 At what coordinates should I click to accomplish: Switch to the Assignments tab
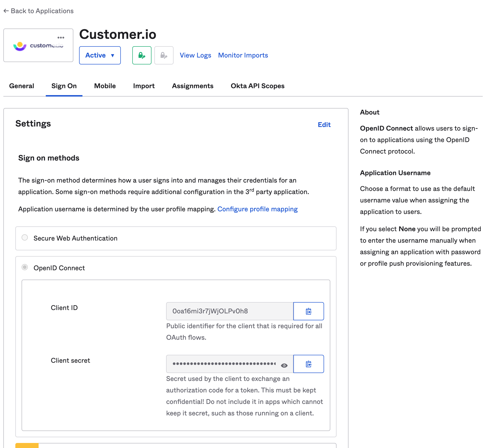tap(192, 86)
